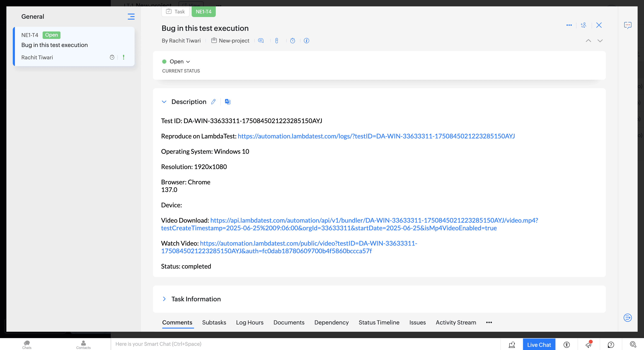Viewport: 644px width, 350px height.
Task: Open the Reproduce on LambdaTest link
Action: [376, 136]
